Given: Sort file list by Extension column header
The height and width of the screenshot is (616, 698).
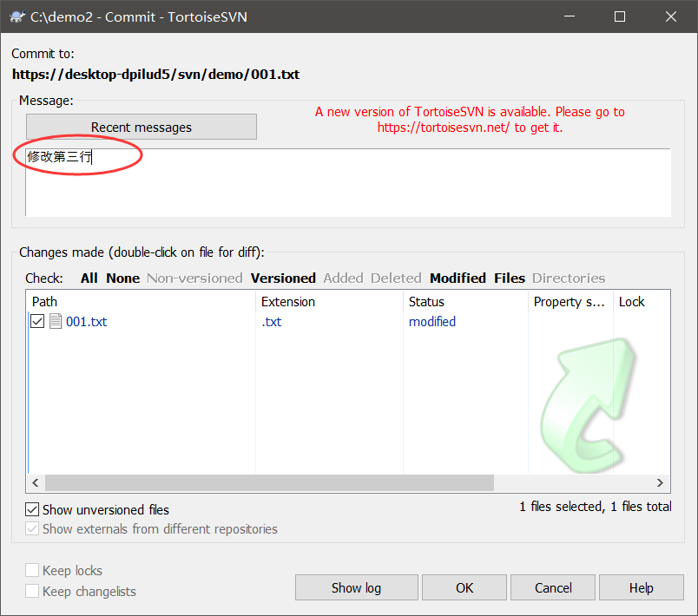Looking at the screenshot, I should click(329, 302).
